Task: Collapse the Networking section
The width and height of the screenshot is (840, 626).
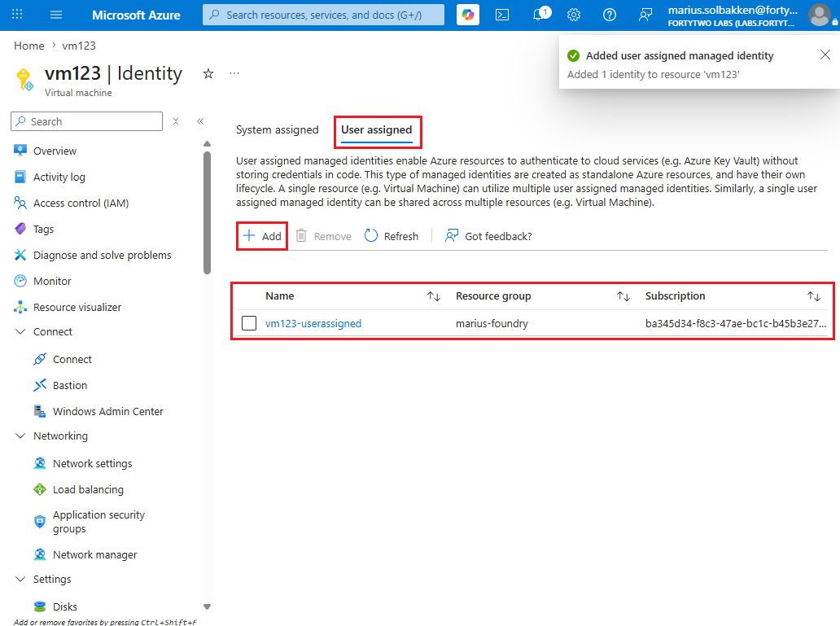Action: click(x=20, y=436)
